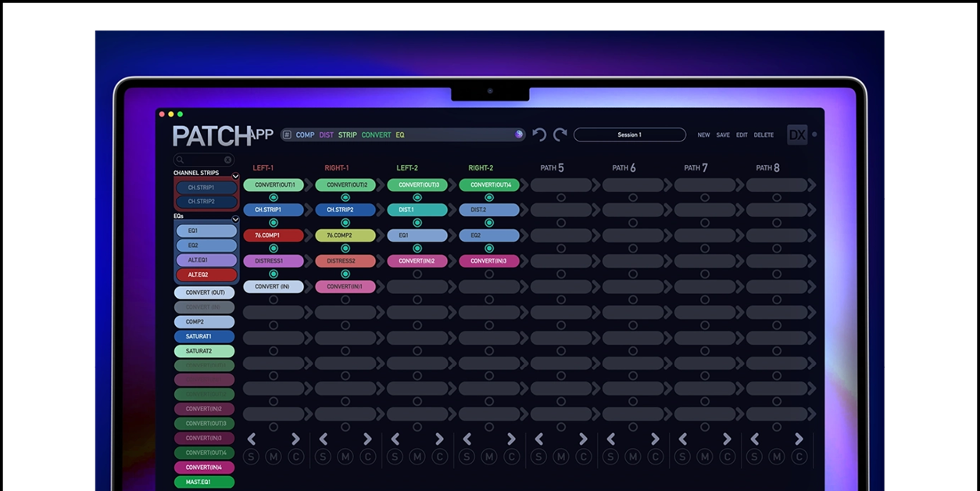Toggle link circle below DISTRESS2 in RIGHT-1
This screenshot has width=980, height=491.
click(x=345, y=274)
